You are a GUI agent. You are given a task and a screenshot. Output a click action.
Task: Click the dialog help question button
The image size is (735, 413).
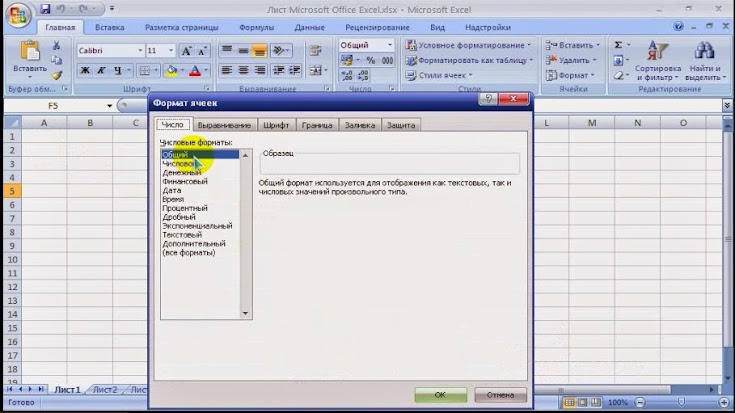coord(488,98)
